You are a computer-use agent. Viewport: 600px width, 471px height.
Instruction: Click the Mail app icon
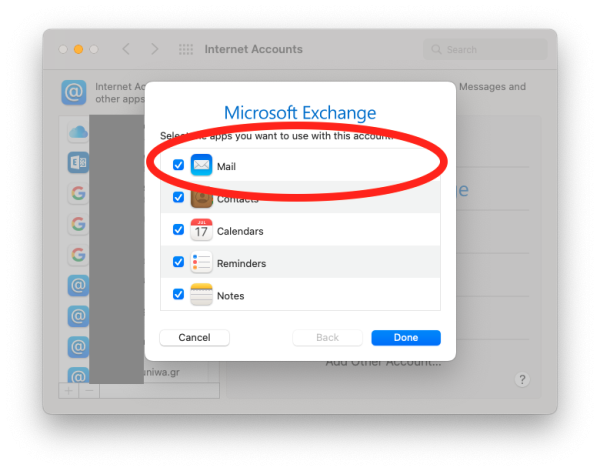(x=201, y=165)
